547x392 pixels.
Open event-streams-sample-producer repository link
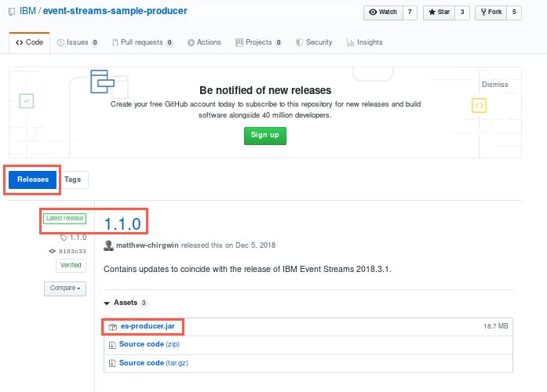[115, 11]
